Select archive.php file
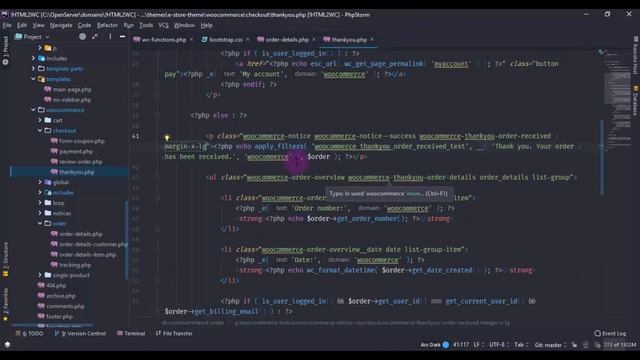This screenshot has height=360, width=640. pyautogui.click(x=60, y=296)
